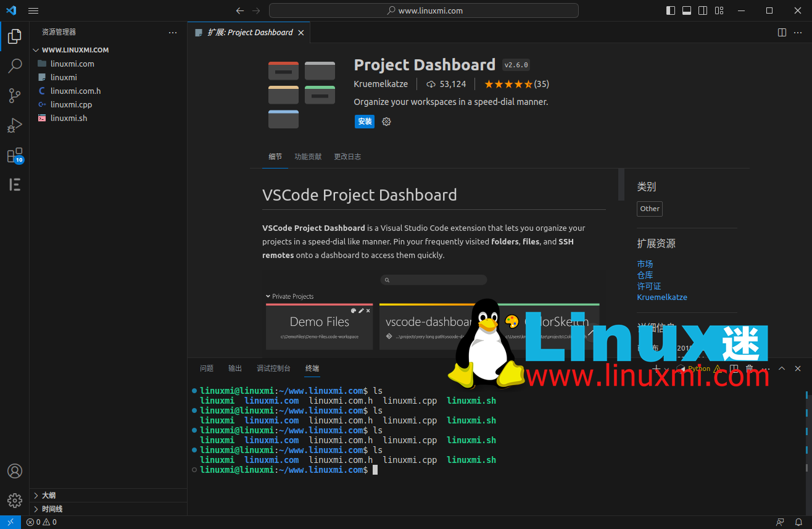This screenshot has width=812, height=529.
Task: Click the v2.6.0 version badge
Action: 516,65
